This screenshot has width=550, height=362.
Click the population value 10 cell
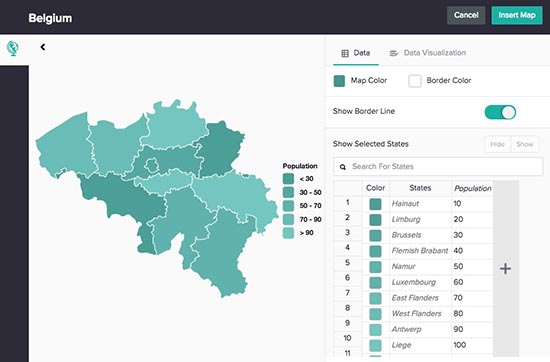pos(472,204)
